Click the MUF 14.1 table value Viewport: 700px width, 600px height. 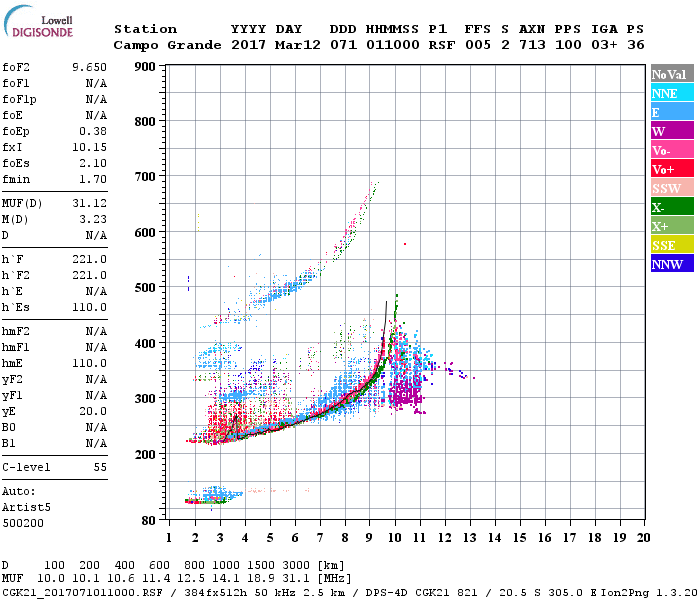[x=226, y=579]
